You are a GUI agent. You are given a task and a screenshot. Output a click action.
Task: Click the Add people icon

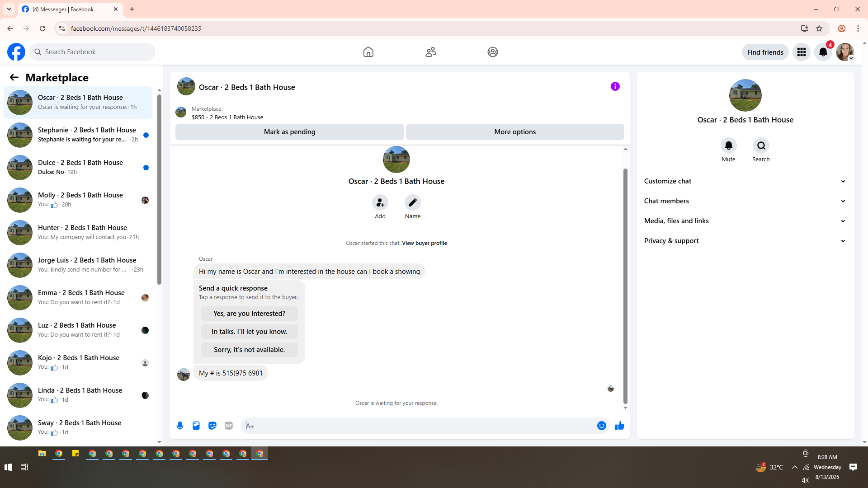tap(380, 202)
